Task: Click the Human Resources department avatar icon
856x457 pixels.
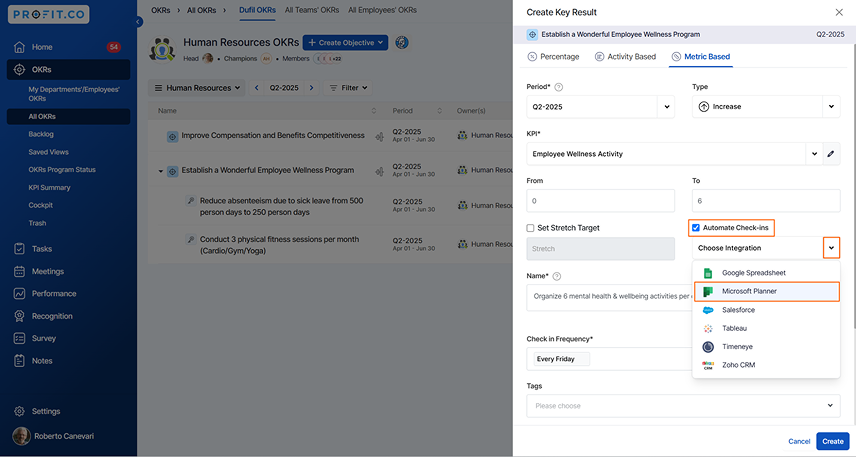Action: pyautogui.click(x=162, y=49)
